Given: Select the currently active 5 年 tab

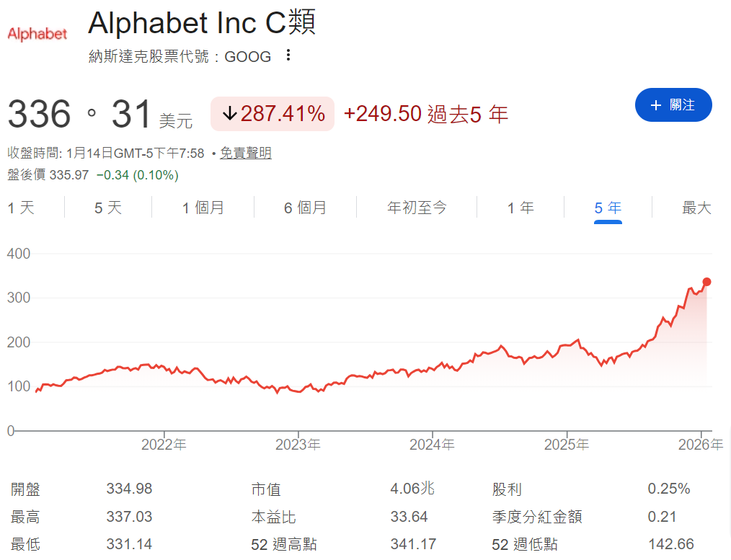Looking at the screenshot, I should click(608, 207).
